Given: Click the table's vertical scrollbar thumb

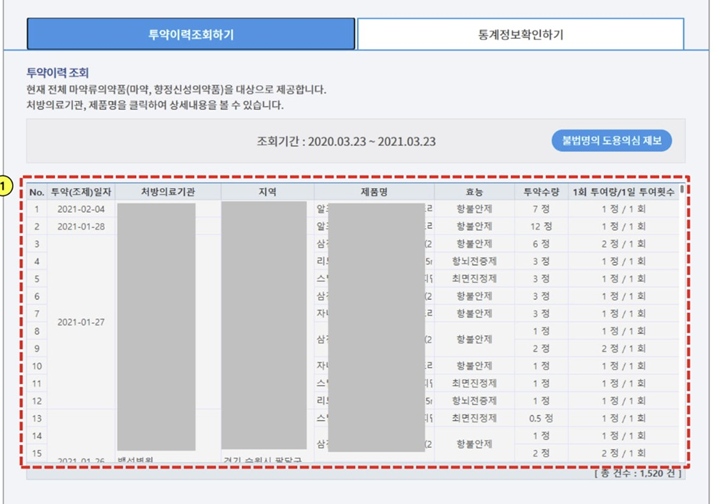Looking at the screenshot, I should click(x=682, y=189).
